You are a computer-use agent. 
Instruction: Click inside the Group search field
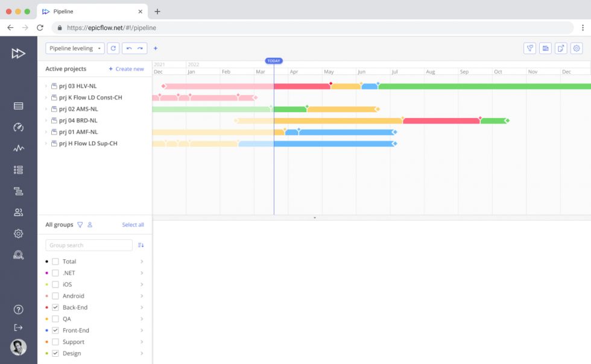[88, 245]
